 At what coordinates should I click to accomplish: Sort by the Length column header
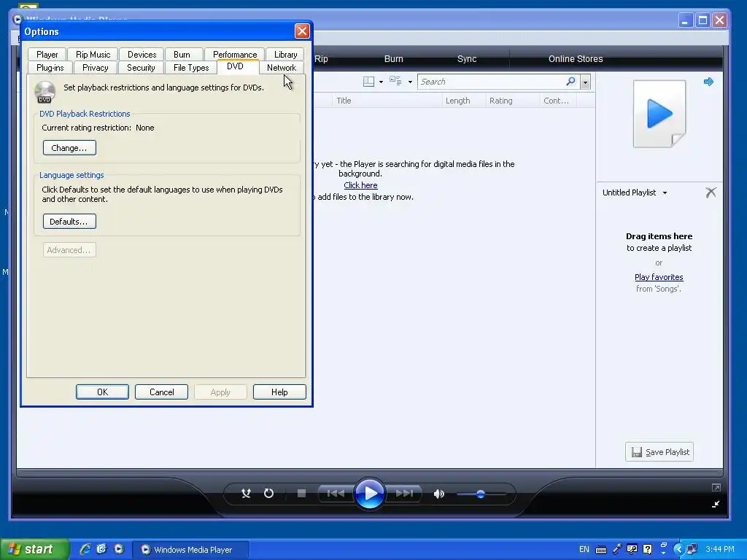point(463,101)
